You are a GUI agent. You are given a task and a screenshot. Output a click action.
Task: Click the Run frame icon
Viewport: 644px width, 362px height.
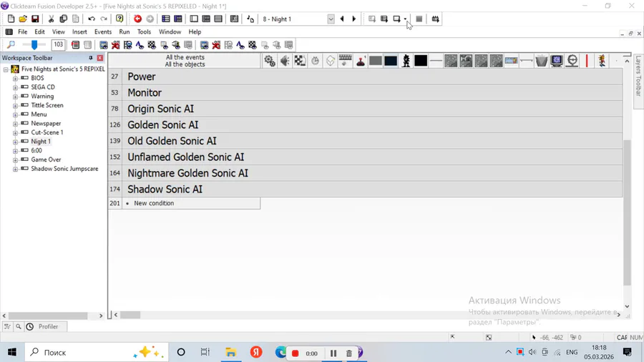click(396, 19)
